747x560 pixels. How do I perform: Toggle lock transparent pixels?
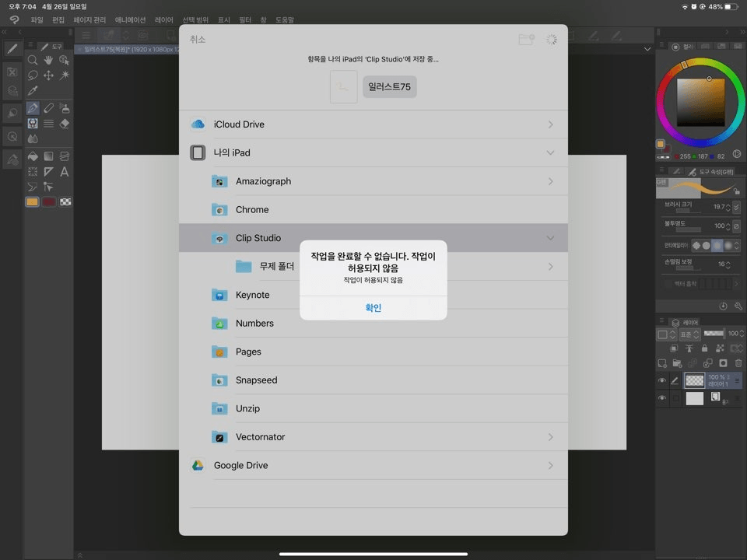click(720, 348)
